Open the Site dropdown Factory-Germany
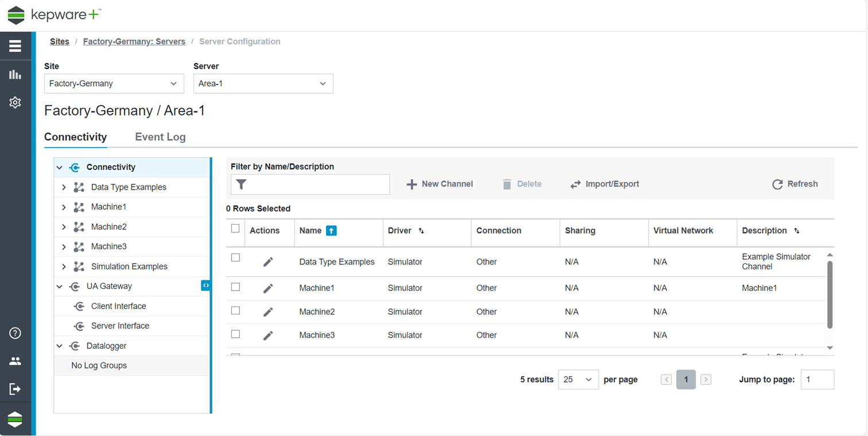868x436 pixels. (x=114, y=83)
